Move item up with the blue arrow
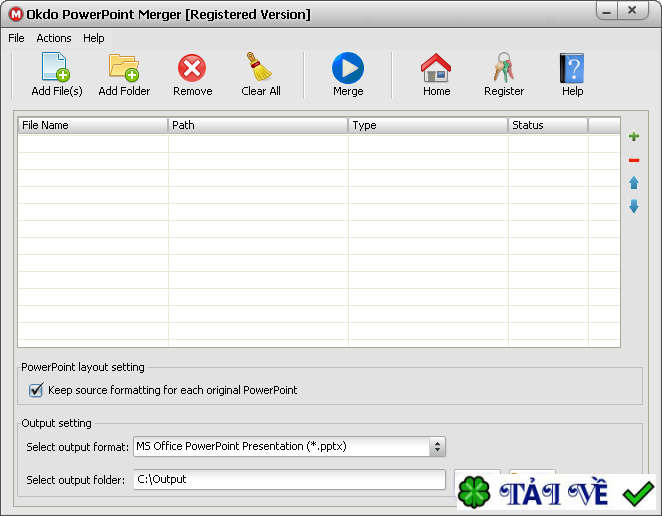The height and width of the screenshot is (516, 662). click(x=634, y=183)
